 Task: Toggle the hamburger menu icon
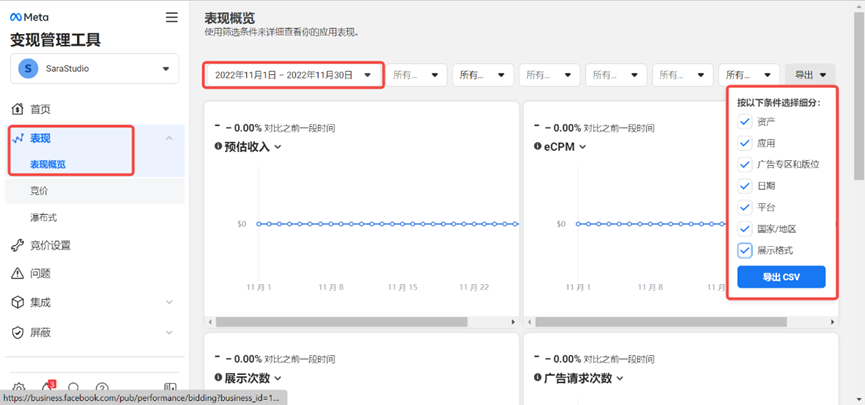click(172, 18)
